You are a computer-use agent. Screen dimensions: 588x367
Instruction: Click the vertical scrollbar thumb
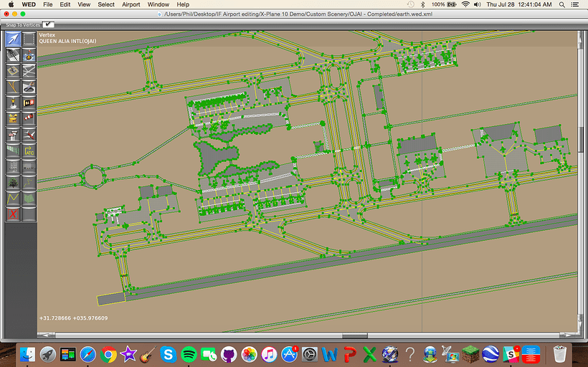[582, 139]
